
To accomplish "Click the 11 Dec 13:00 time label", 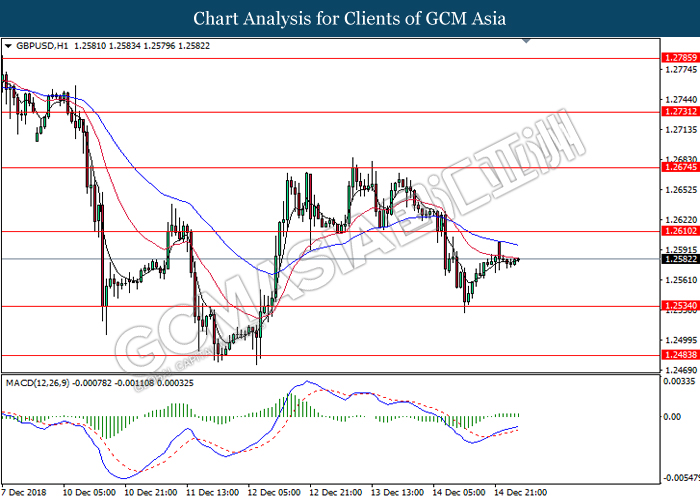I will point(212,492).
